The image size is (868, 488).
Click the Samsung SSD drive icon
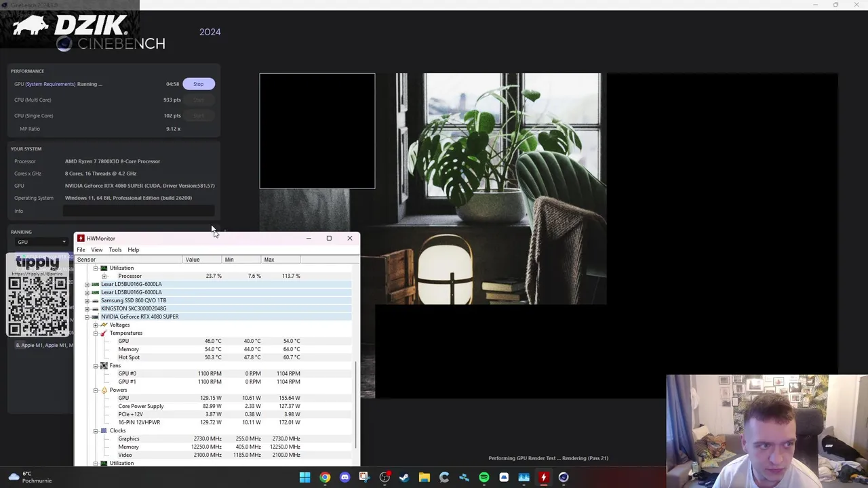pos(95,301)
